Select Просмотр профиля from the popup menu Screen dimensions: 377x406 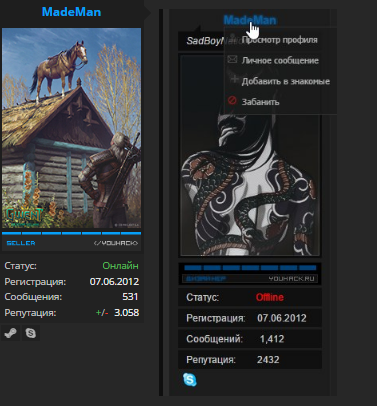280,40
